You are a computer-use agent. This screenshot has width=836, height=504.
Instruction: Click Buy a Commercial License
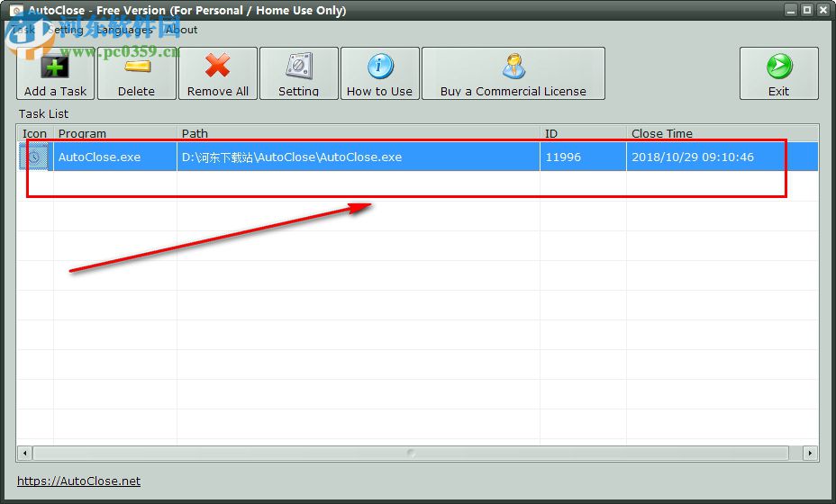pyautogui.click(x=513, y=74)
